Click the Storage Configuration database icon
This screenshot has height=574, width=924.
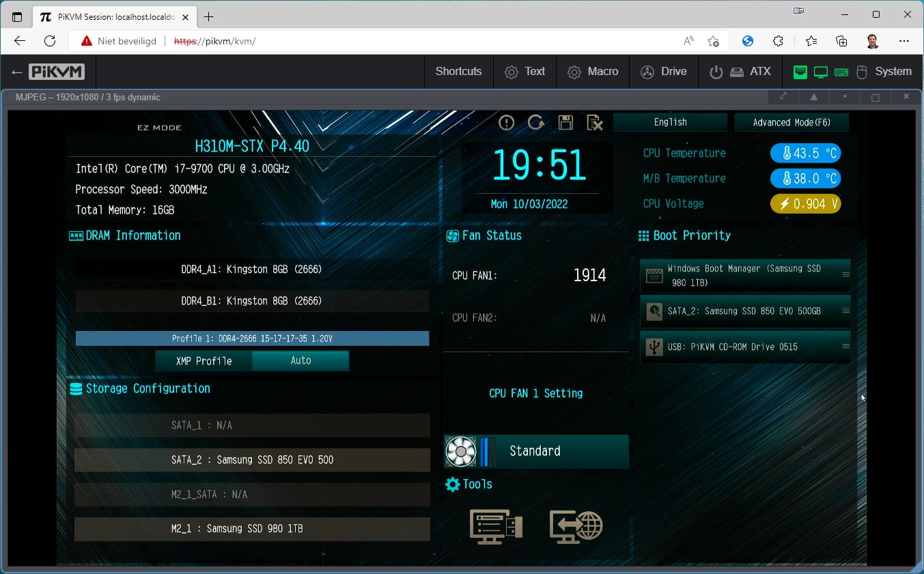[x=76, y=389]
